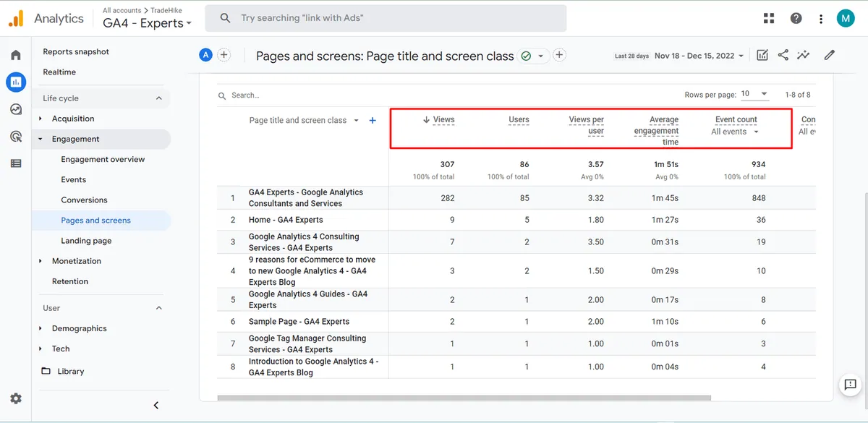The height and width of the screenshot is (423, 868).
Task: Open the Events report
Action: tap(73, 179)
